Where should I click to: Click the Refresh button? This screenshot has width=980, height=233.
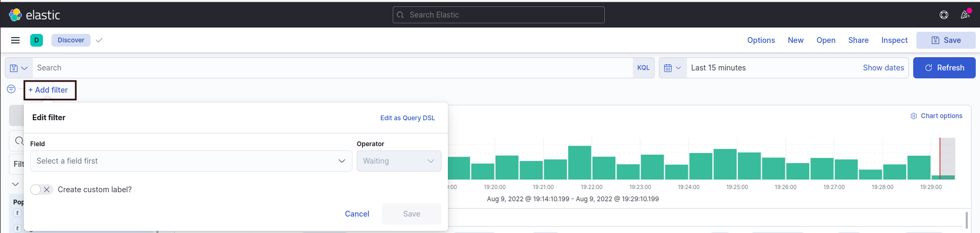(944, 68)
